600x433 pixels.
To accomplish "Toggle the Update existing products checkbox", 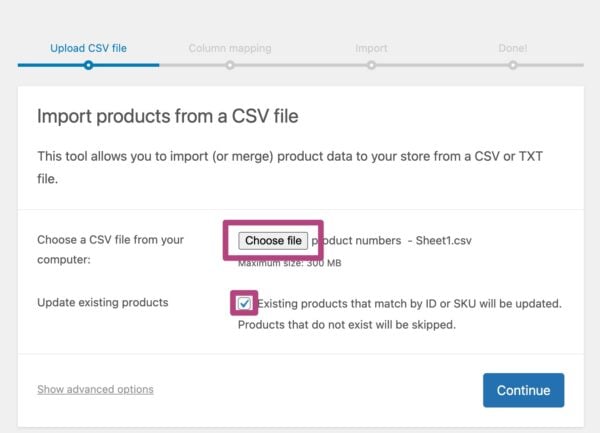I will coord(245,303).
